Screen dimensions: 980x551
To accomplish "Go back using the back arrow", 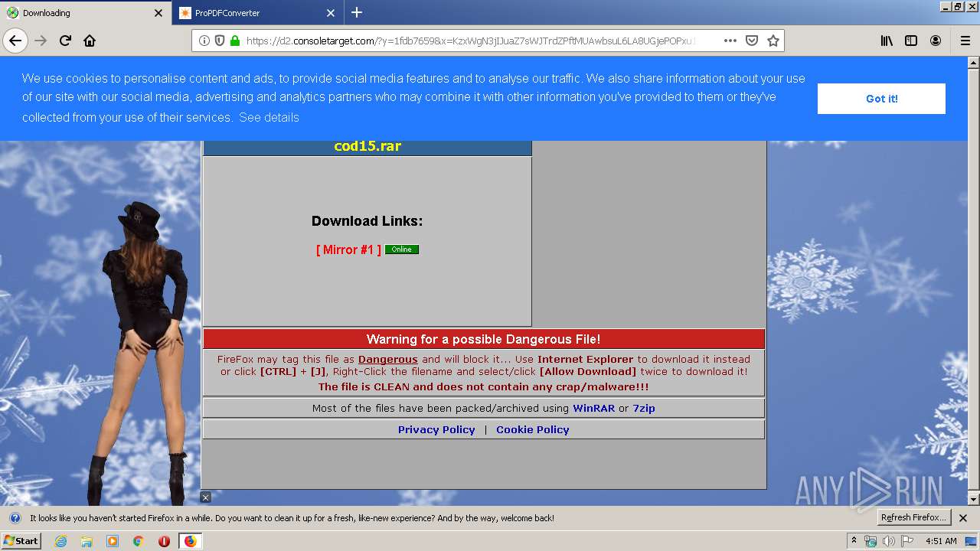I will pos(15,41).
